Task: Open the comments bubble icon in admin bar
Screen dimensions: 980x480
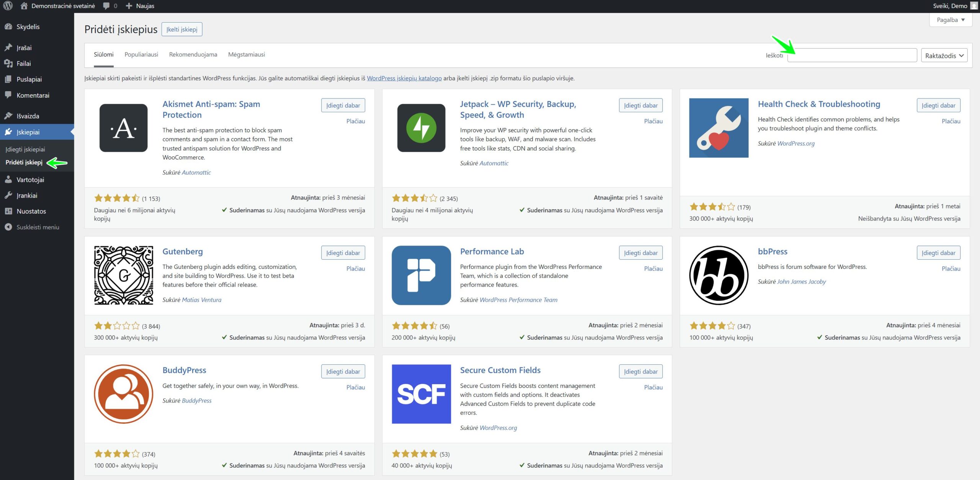Action: coord(106,6)
